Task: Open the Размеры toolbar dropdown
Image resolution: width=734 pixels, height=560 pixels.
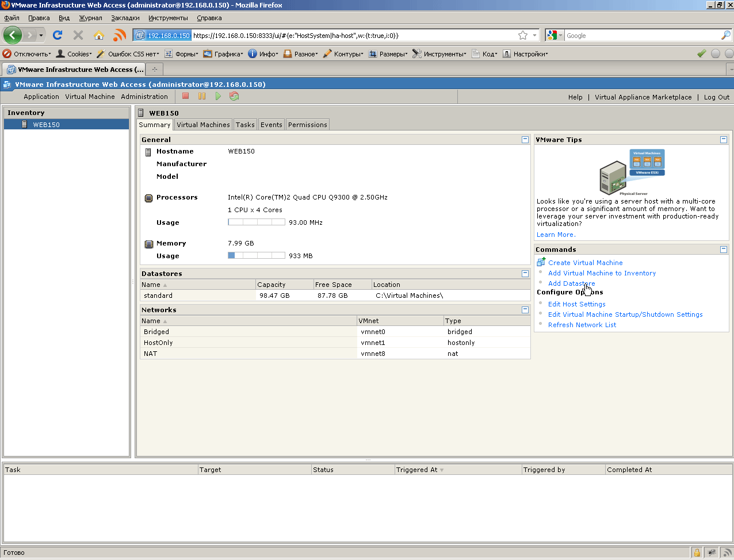Action: point(388,54)
